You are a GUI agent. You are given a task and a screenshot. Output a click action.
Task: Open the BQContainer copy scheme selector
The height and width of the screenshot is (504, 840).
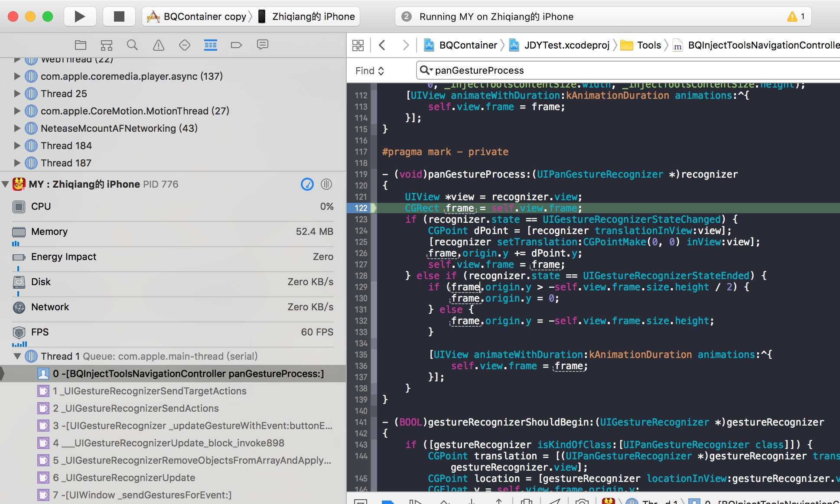197,16
